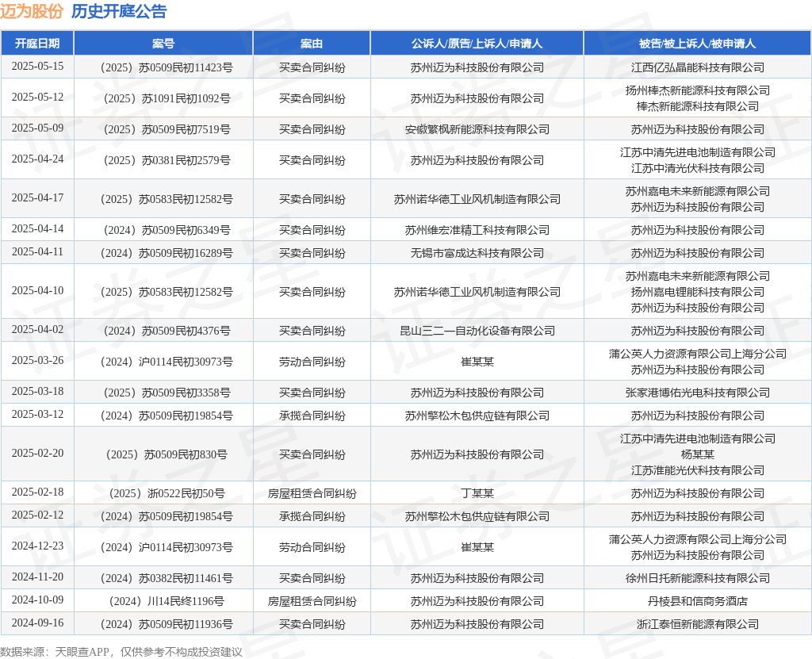Click the 被告/被上诉人/被申请人 column header
Screen dimensions: 812x659
(x=697, y=44)
